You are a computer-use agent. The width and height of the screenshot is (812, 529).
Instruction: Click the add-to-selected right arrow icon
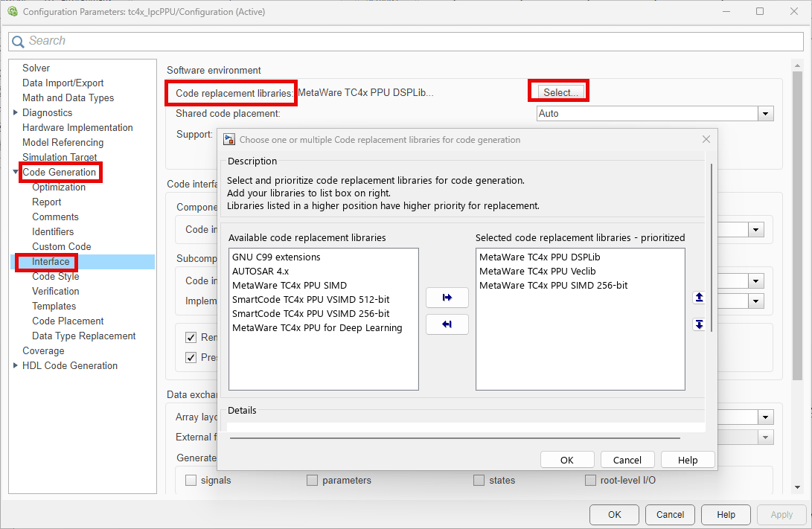447,298
